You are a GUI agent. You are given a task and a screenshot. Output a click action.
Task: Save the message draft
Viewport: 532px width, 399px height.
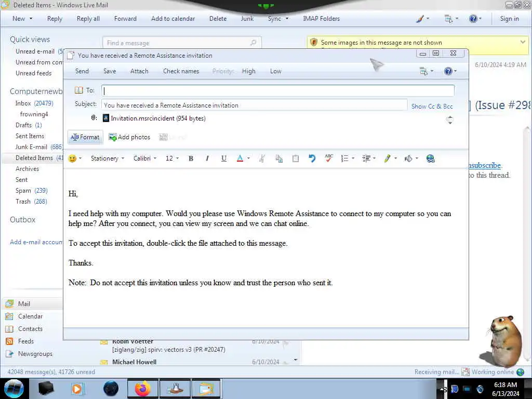click(110, 71)
